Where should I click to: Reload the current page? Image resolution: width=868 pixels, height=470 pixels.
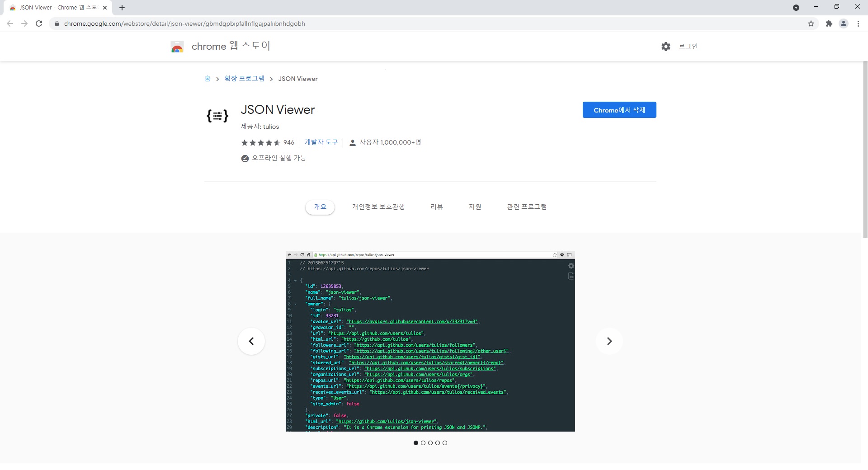39,23
